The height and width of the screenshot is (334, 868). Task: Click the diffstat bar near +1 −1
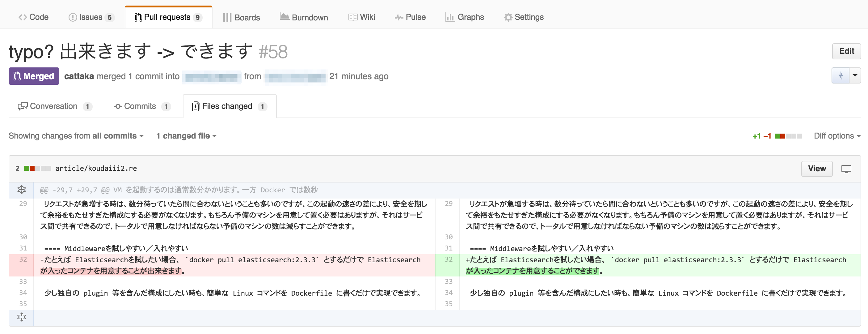[x=788, y=136]
